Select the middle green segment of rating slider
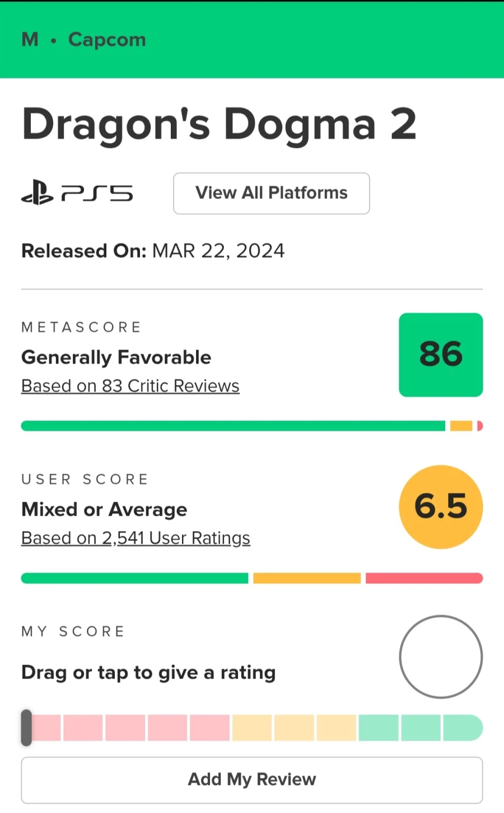The height and width of the screenshot is (813, 504). [421, 728]
